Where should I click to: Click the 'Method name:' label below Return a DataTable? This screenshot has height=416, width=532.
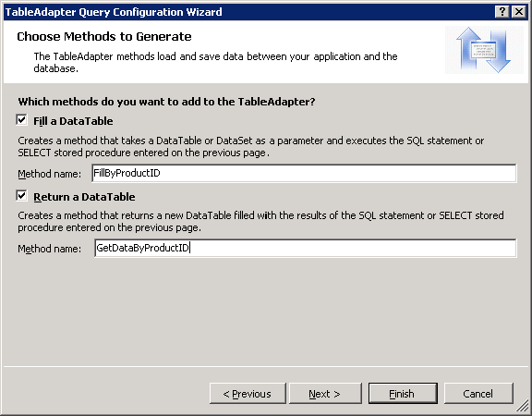(50, 249)
